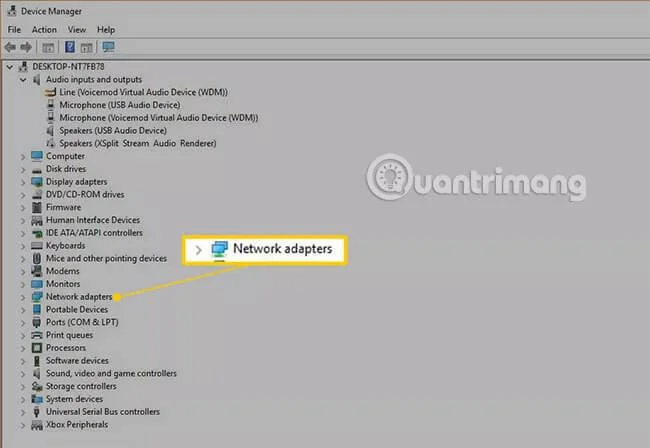The width and height of the screenshot is (650, 448).
Task: Expand the Monitors chevron
Action: pos(23,285)
